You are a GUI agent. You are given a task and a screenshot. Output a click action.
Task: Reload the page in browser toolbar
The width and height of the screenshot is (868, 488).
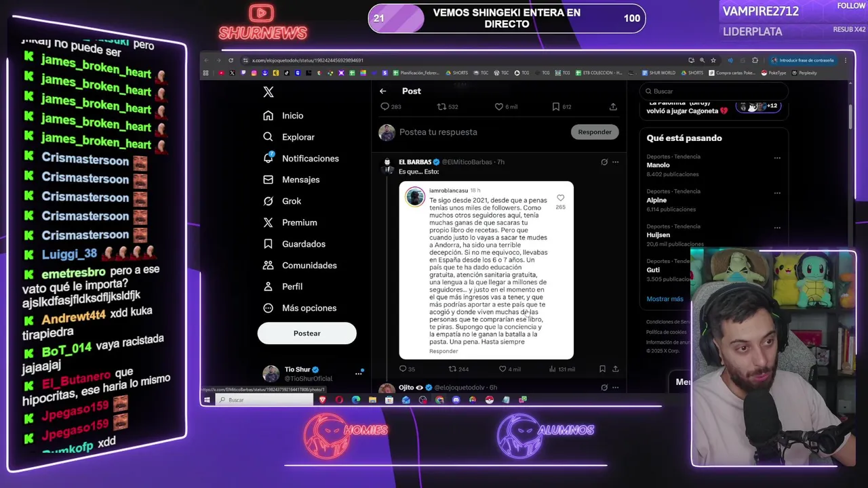231,60
